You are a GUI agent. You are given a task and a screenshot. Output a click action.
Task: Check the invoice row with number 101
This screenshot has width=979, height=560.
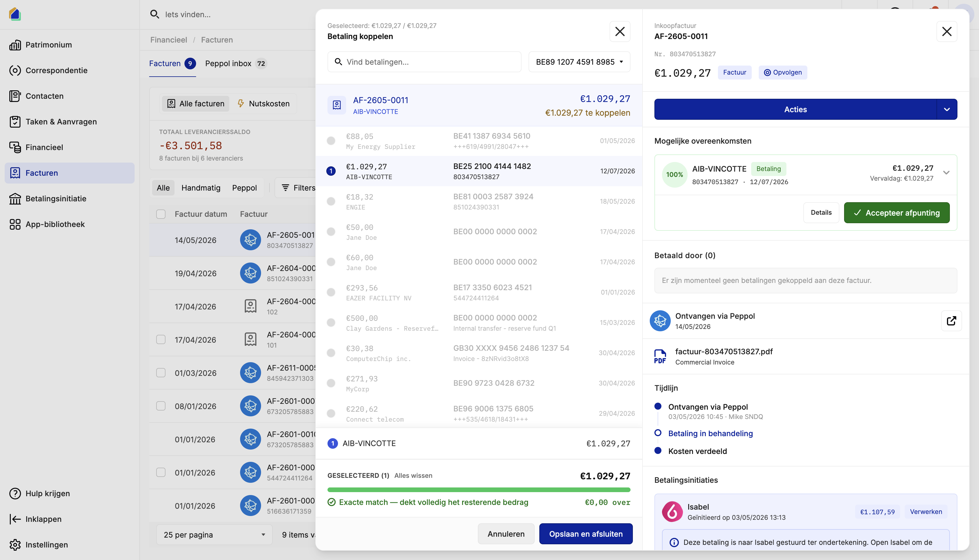(161, 340)
